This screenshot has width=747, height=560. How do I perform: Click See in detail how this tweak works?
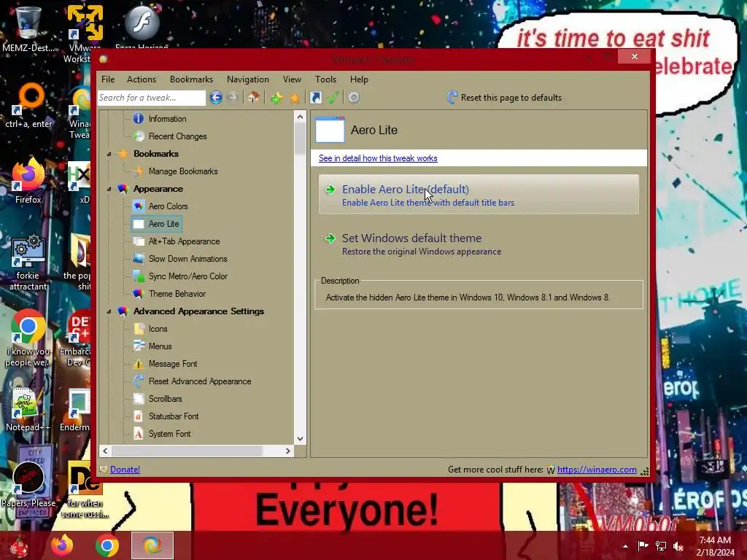[378, 158]
